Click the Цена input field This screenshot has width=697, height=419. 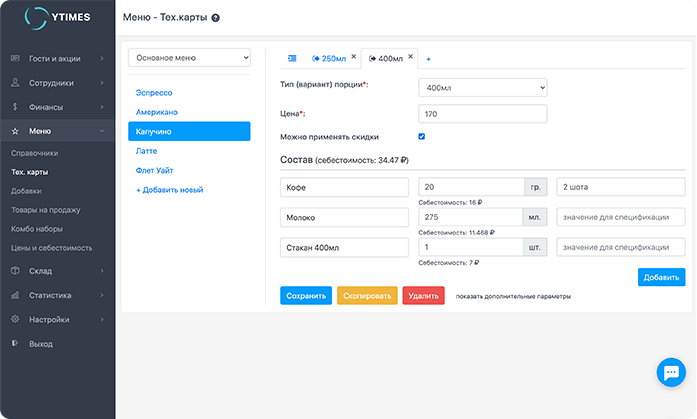pos(482,114)
